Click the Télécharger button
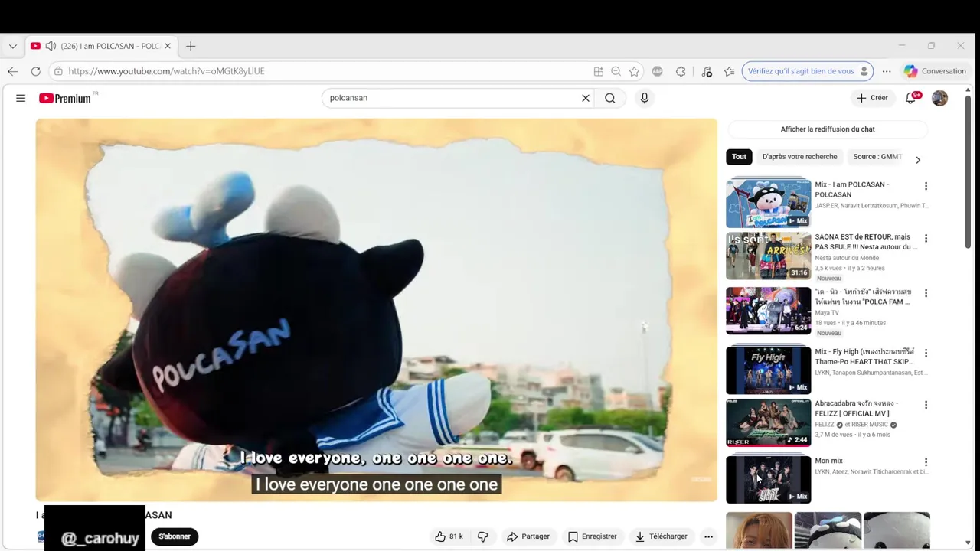The image size is (980, 551). [x=661, y=536]
